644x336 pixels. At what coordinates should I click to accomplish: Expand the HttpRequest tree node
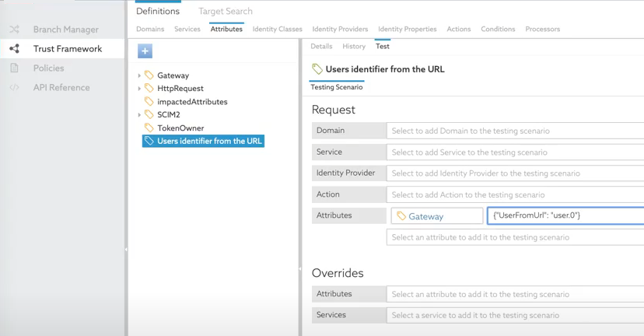click(139, 89)
